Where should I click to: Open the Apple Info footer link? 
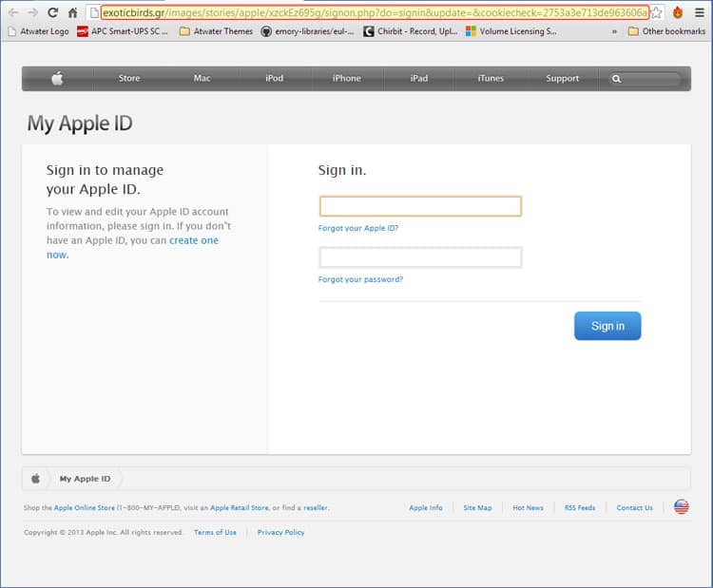pyautogui.click(x=426, y=507)
